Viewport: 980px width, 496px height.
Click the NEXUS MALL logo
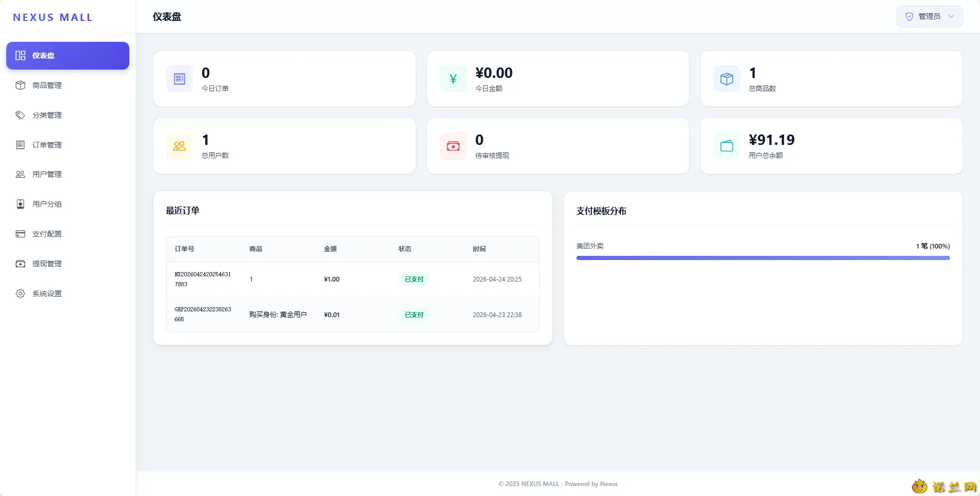click(x=53, y=17)
